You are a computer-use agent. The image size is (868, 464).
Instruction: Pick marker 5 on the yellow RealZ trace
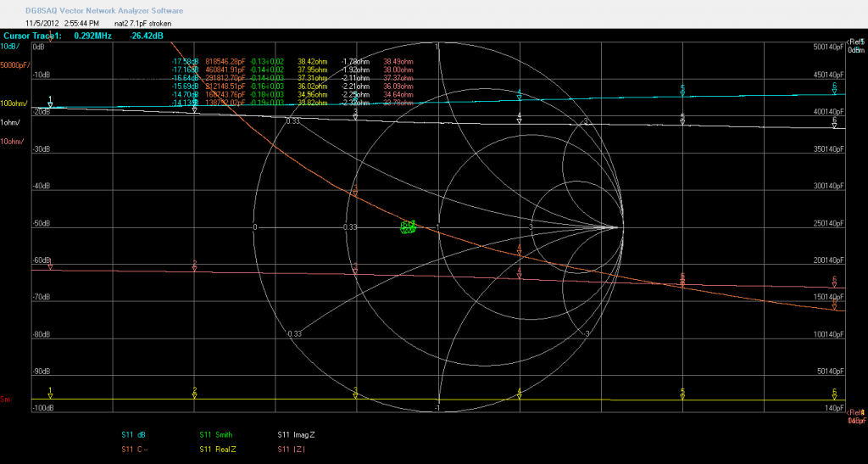(682, 395)
